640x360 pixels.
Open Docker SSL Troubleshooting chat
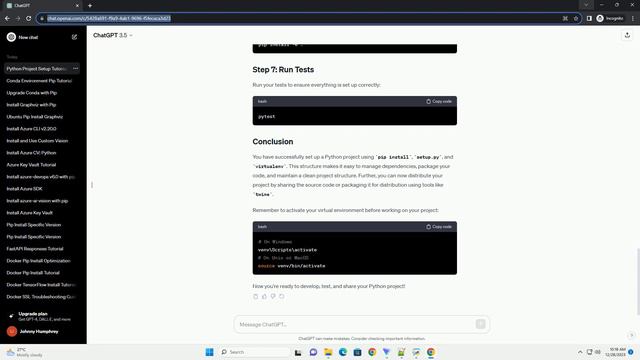point(42,297)
